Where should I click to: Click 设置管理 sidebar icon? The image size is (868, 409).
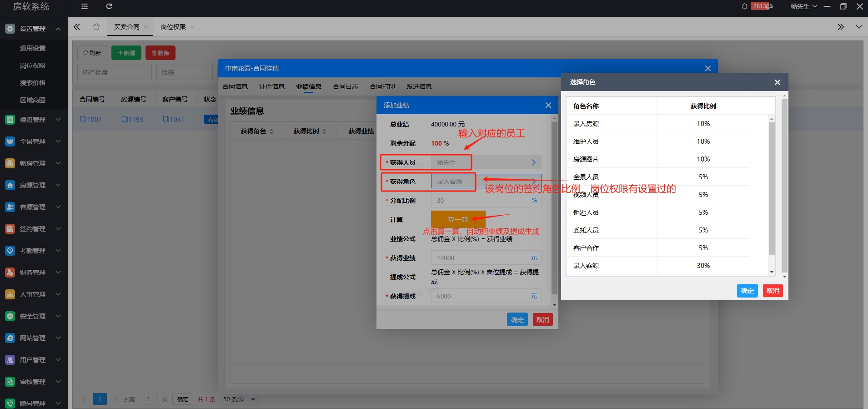[10, 29]
